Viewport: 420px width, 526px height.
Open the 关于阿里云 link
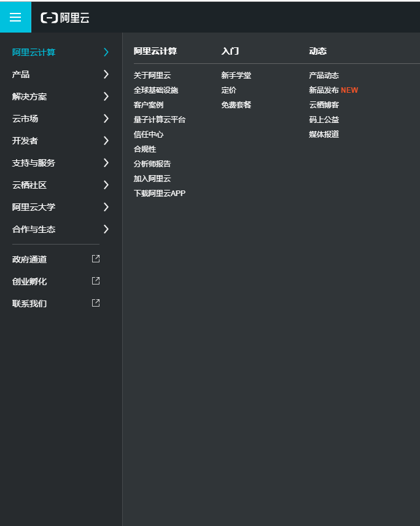[x=152, y=76]
